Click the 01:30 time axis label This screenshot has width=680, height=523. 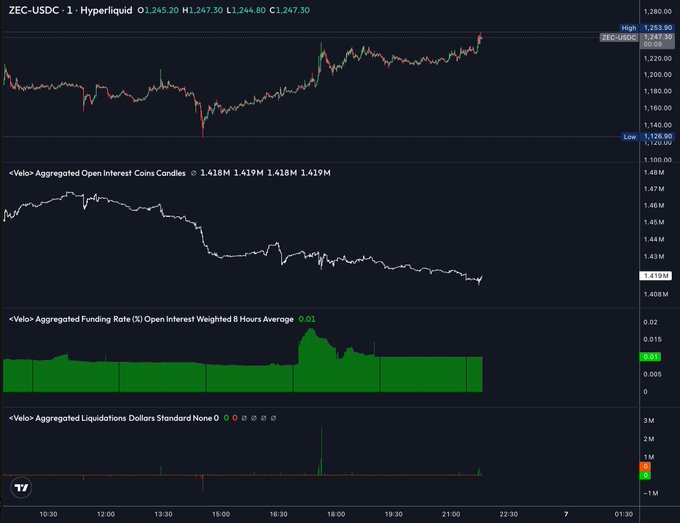coord(624,514)
